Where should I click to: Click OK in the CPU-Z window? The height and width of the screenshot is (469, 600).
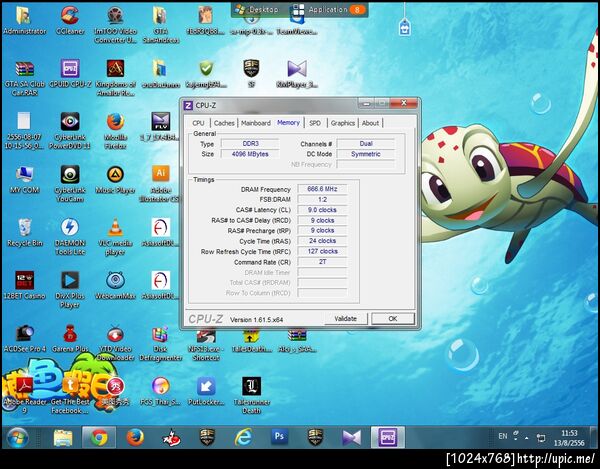[393, 319]
